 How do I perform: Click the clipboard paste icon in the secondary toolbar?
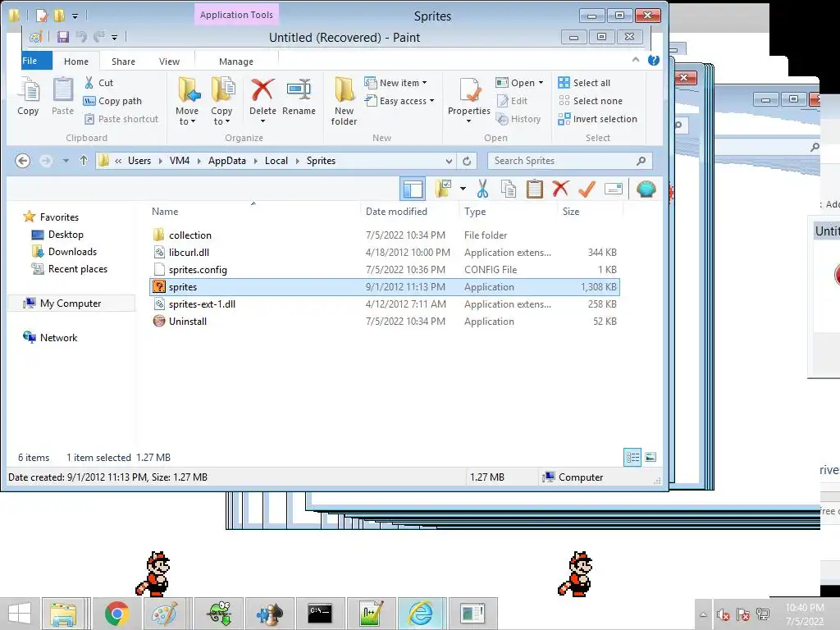(x=535, y=189)
